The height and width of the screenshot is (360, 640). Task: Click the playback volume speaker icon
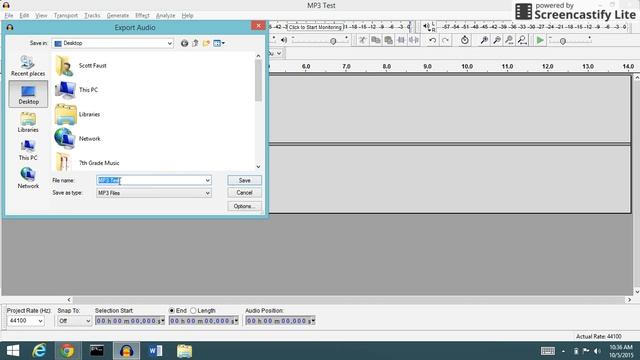click(284, 40)
